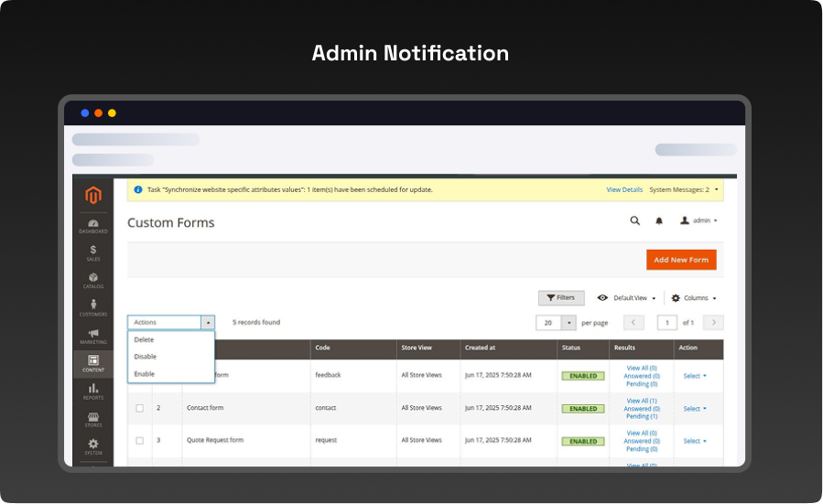Open the Marketing sidebar section
Viewport: 823px width, 504px height.
[93, 336]
